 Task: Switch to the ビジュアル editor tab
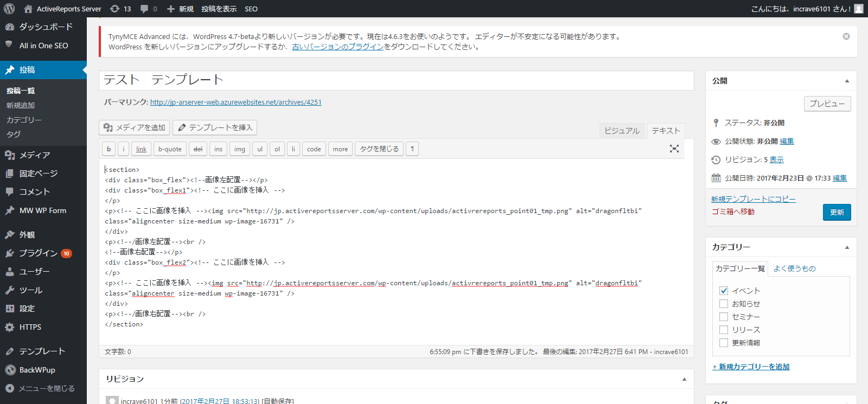tap(622, 131)
